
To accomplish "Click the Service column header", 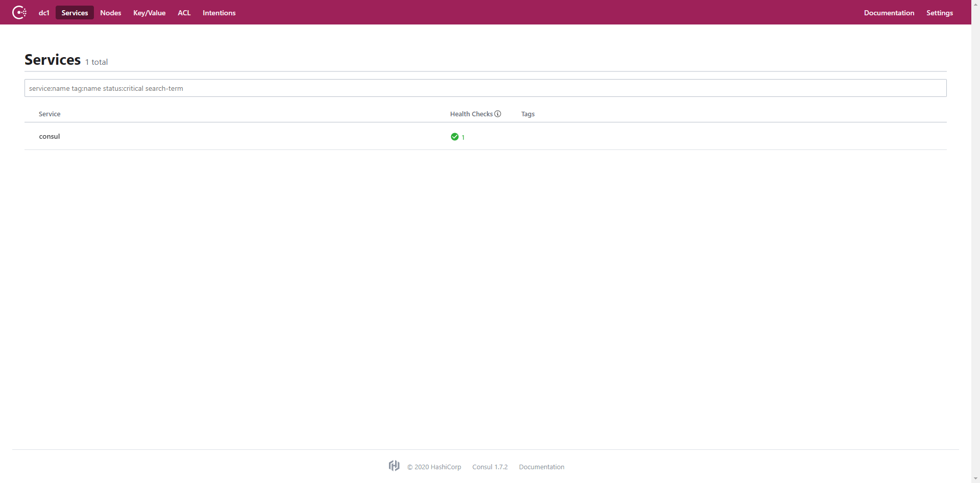I will pos(50,114).
